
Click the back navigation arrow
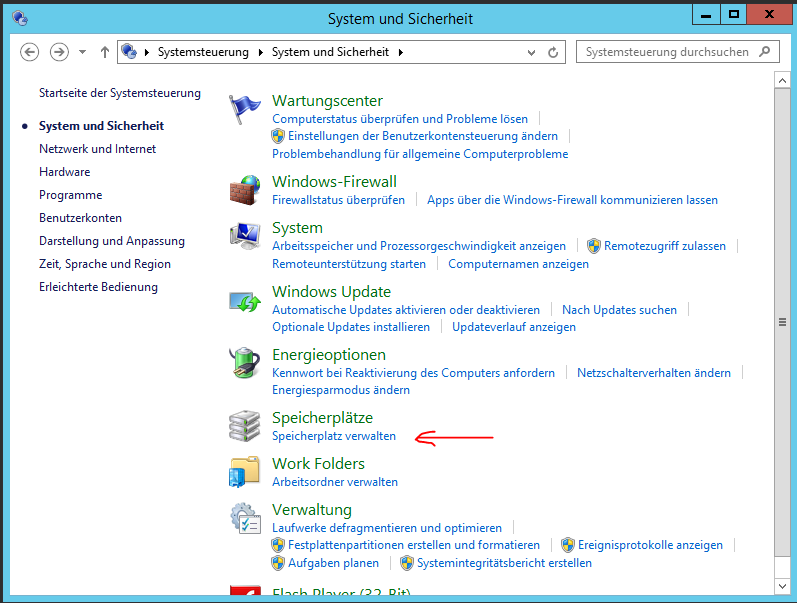point(29,52)
